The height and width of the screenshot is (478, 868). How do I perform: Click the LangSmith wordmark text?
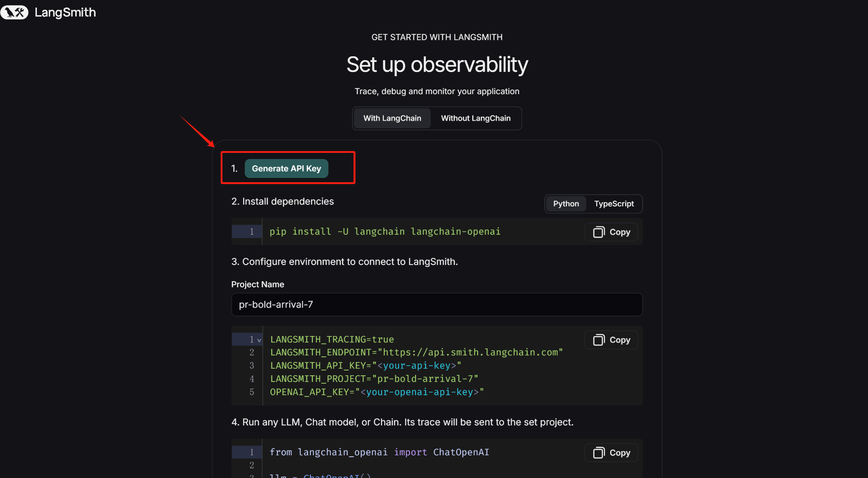65,12
